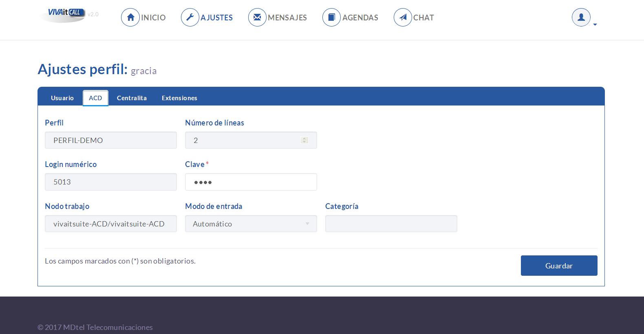Adjust the Número de líneas stepper arrows
This screenshot has width=644, height=334.
(304, 140)
